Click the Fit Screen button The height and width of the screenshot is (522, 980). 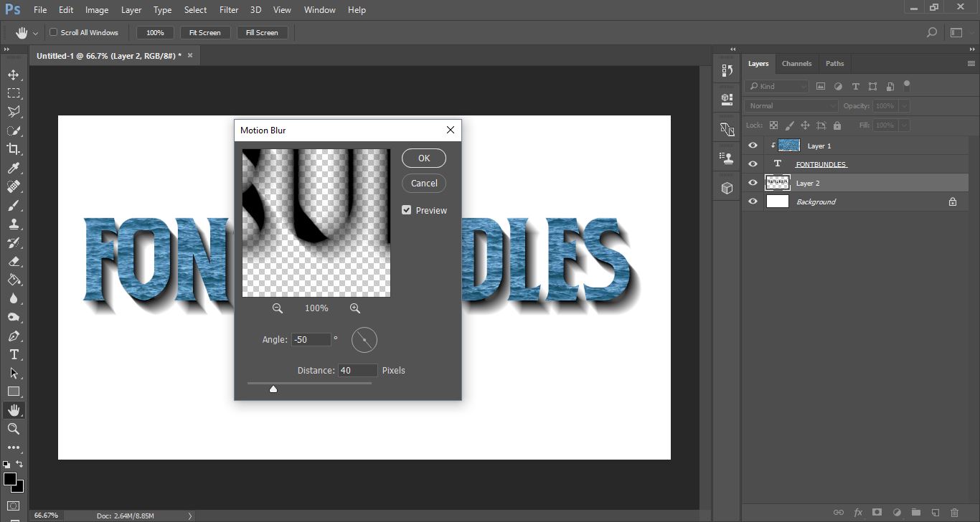tap(205, 32)
